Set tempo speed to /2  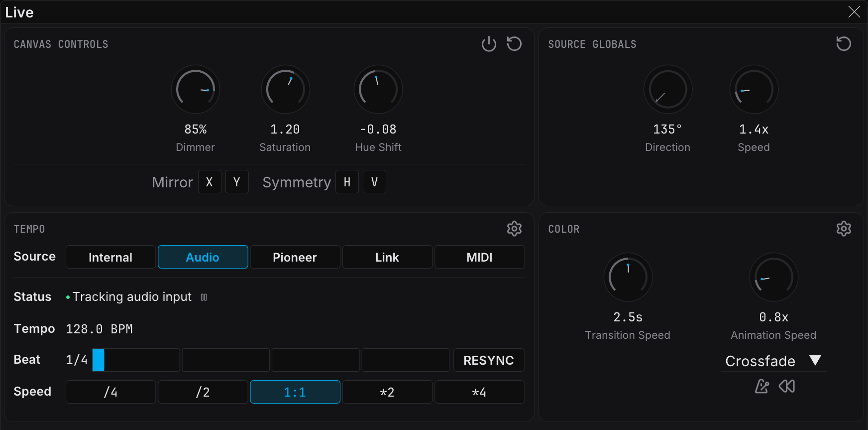[203, 392]
